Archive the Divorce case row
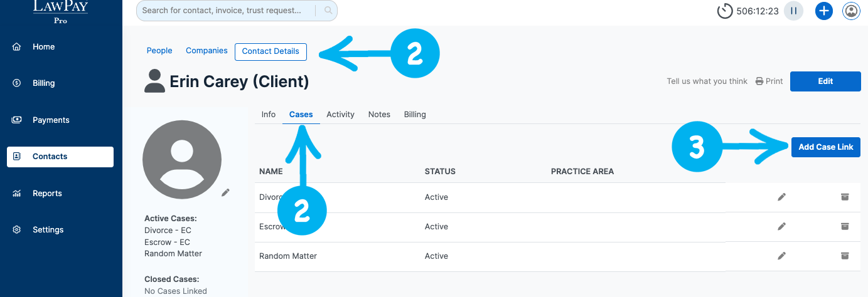The height and width of the screenshot is (297, 868). tap(845, 197)
